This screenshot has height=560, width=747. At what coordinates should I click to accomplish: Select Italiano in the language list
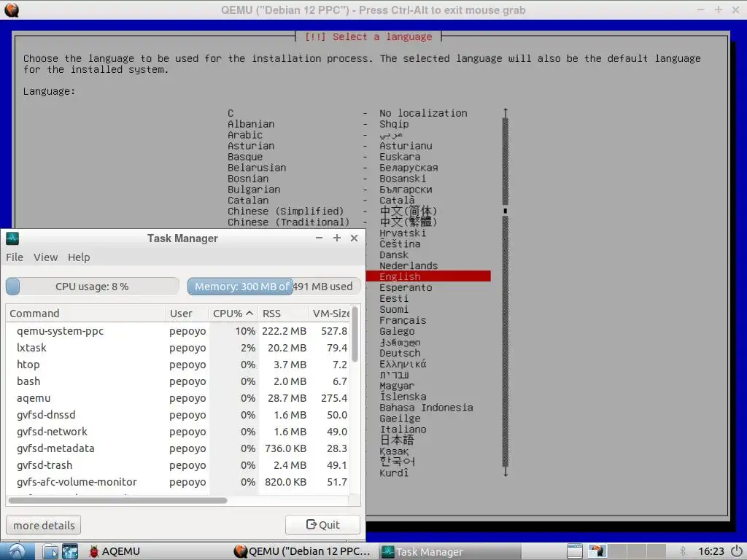[403, 429]
